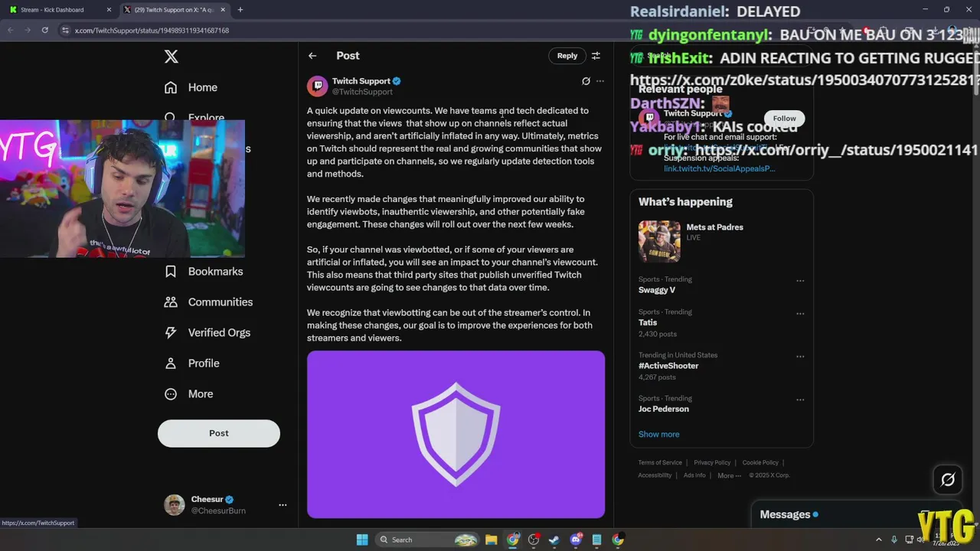Open the site info icon in address bar

pos(65,30)
